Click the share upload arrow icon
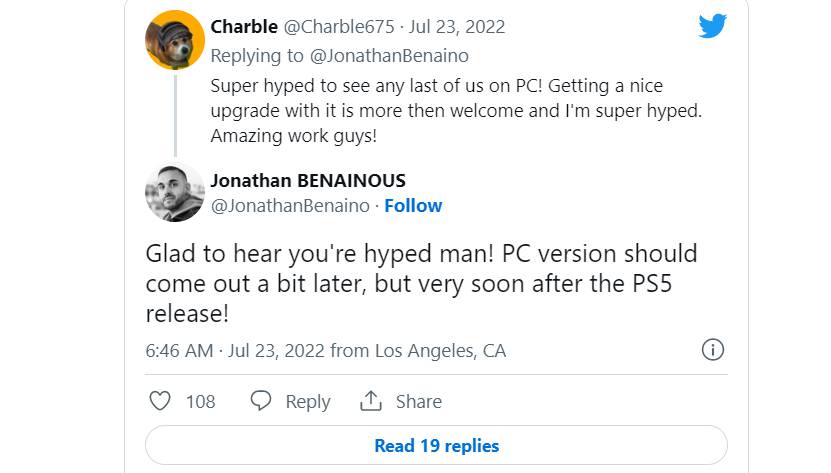 (372, 401)
